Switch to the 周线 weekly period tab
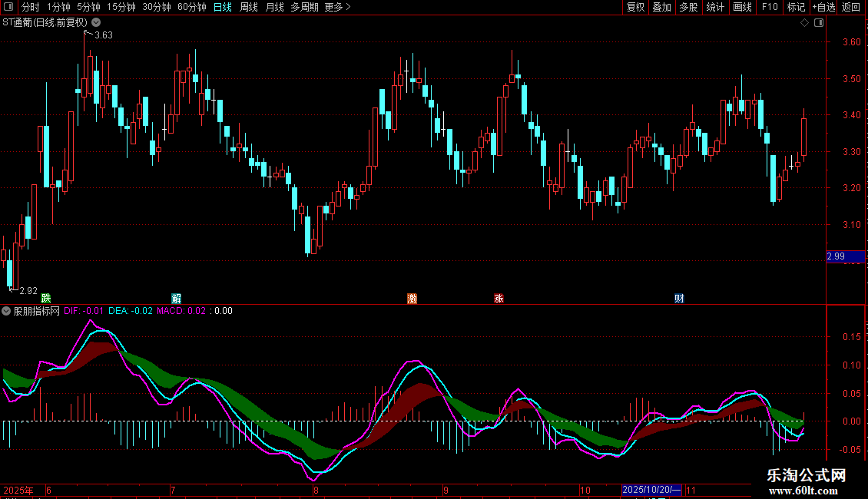 [x=249, y=7]
